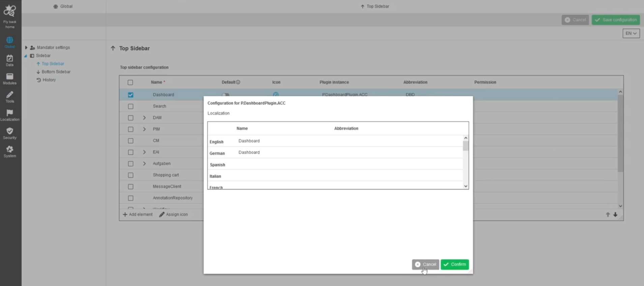Open the EN language dropdown
Viewport: 644px width, 286px height.
click(x=631, y=33)
